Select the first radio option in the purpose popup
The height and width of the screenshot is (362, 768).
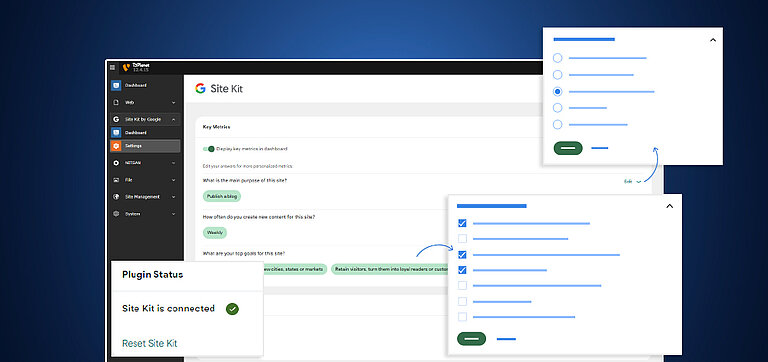tap(557, 58)
